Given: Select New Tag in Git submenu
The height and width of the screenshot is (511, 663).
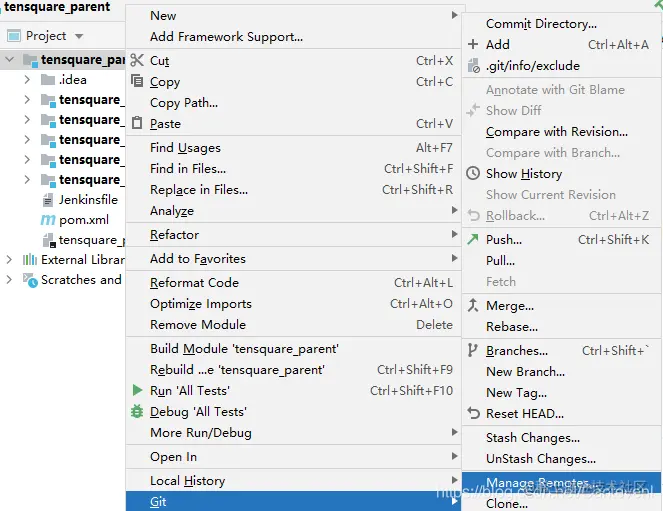Looking at the screenshot, I should click(x=562, y=393).
